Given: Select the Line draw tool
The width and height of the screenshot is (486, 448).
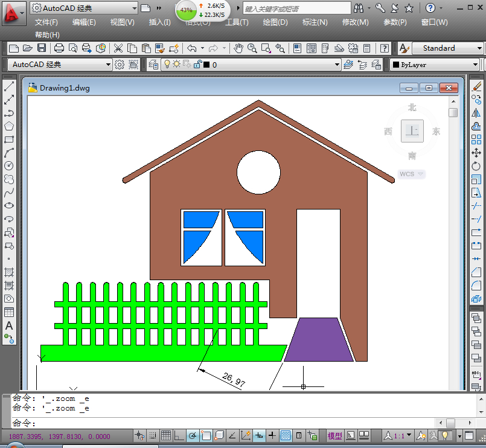Looking at the screenshot, I should coord(9,86).
